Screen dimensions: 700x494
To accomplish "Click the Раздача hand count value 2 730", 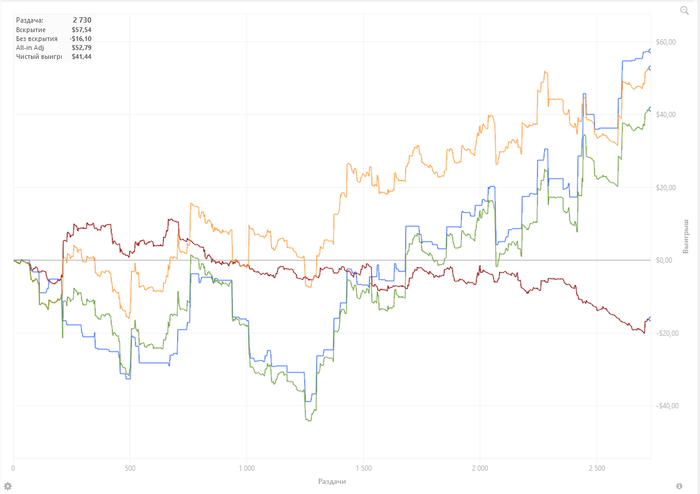I will [82, 20].
